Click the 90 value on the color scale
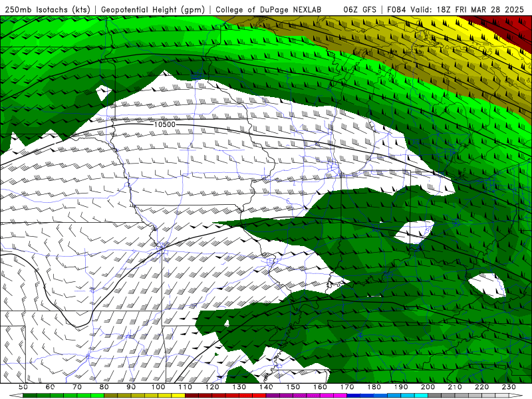Image resolution: width=532 pixels, height=399 pixels. pos(131,387)
